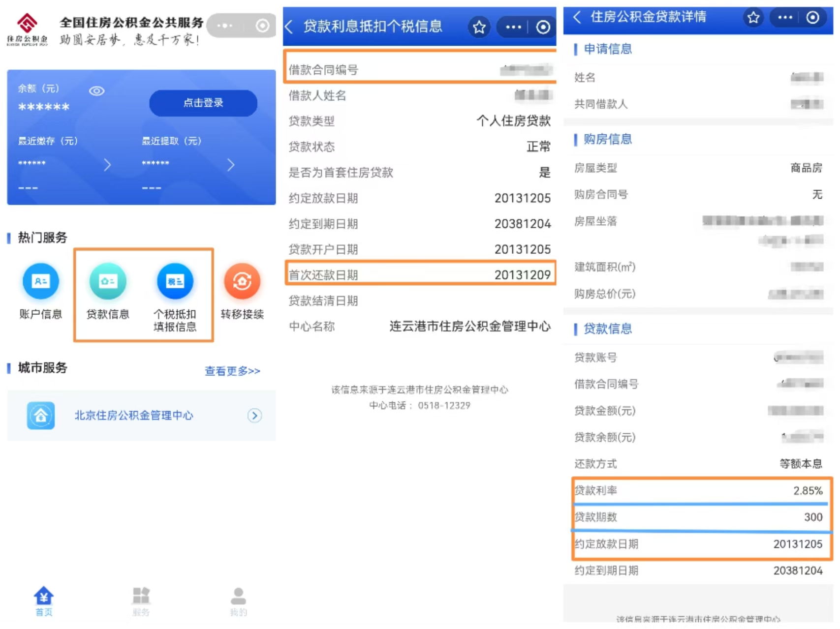840x629 pixels.
Task: Click close circle on 住房公积金贷款详情 page
Action: tap(812, 18)
